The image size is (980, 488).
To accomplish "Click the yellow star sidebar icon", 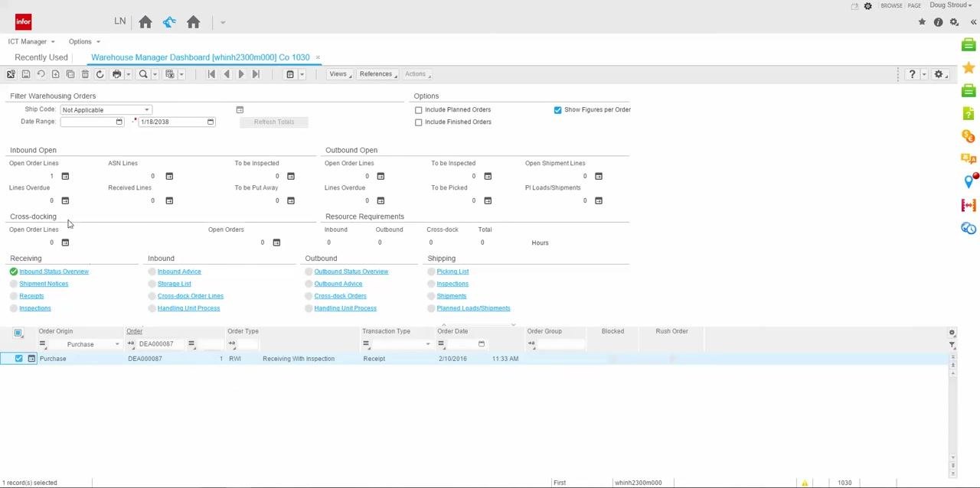I will [x=969, y=68].
